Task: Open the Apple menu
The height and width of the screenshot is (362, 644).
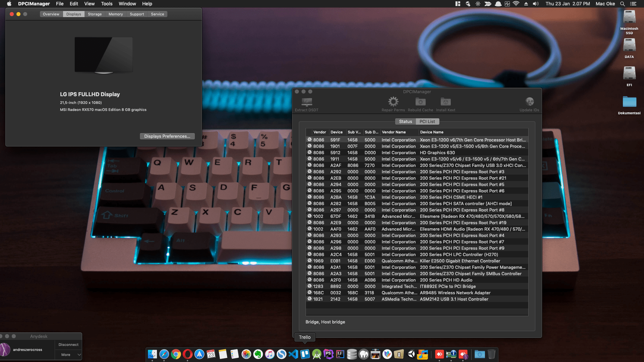Action: coord(9,4)
